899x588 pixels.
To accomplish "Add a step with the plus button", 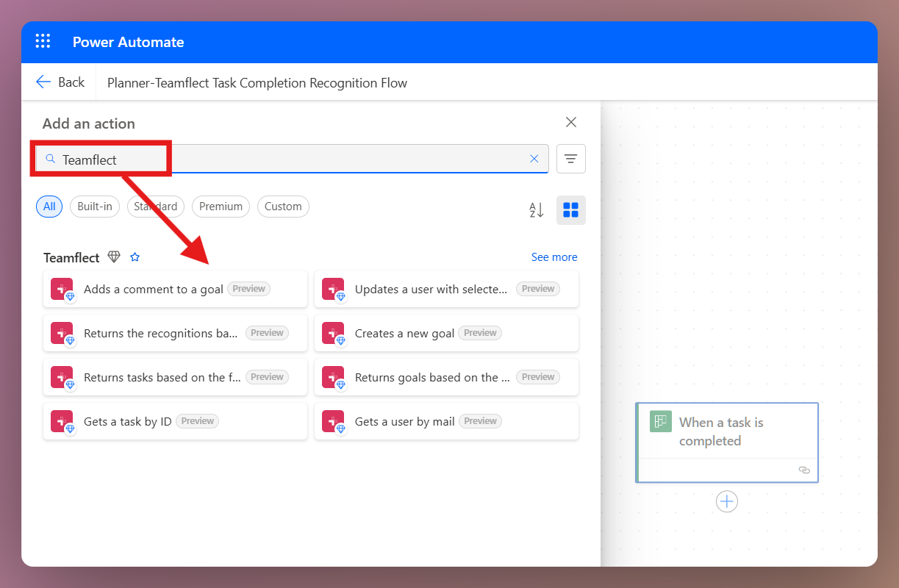I will coord(727,501).
